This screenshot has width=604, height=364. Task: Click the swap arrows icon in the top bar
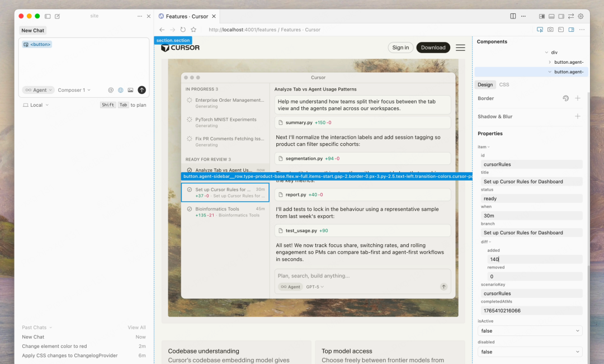click(571, 16)
